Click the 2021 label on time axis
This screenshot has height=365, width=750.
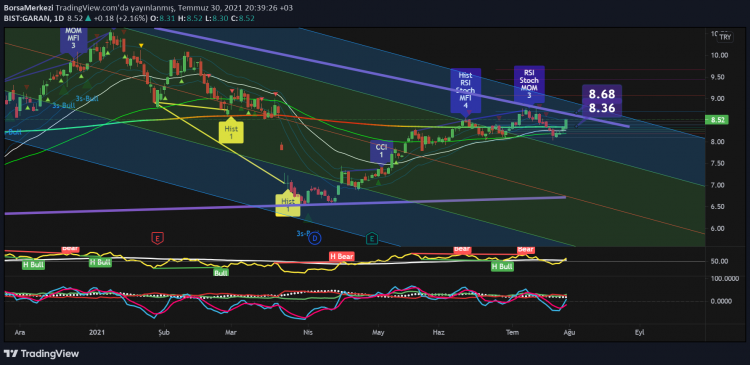point(97,332)
